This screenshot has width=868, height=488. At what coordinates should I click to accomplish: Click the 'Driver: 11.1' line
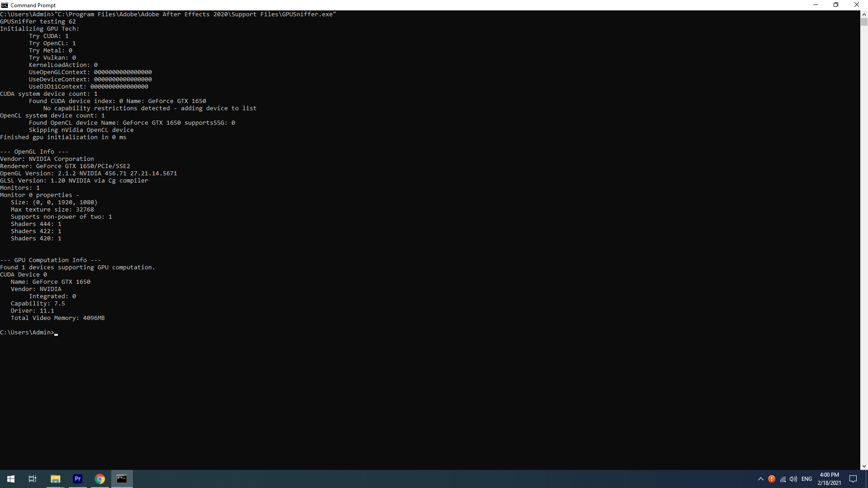point(33,311)
